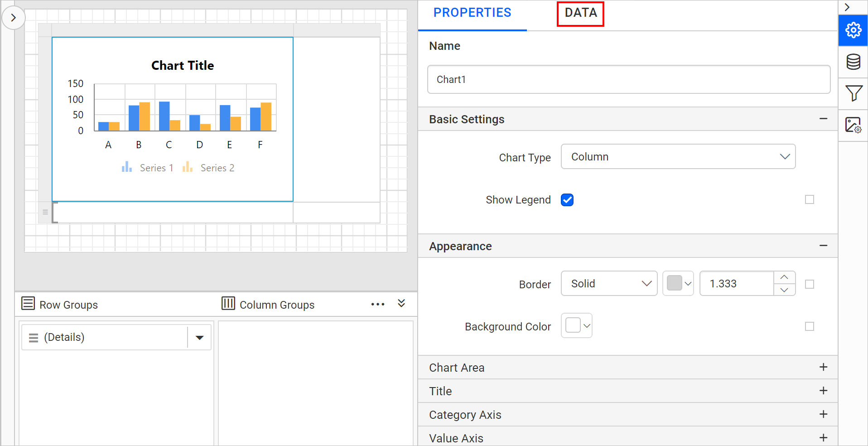Click the Series 1 legend label
868x446 pixels.
click(157, 168)
